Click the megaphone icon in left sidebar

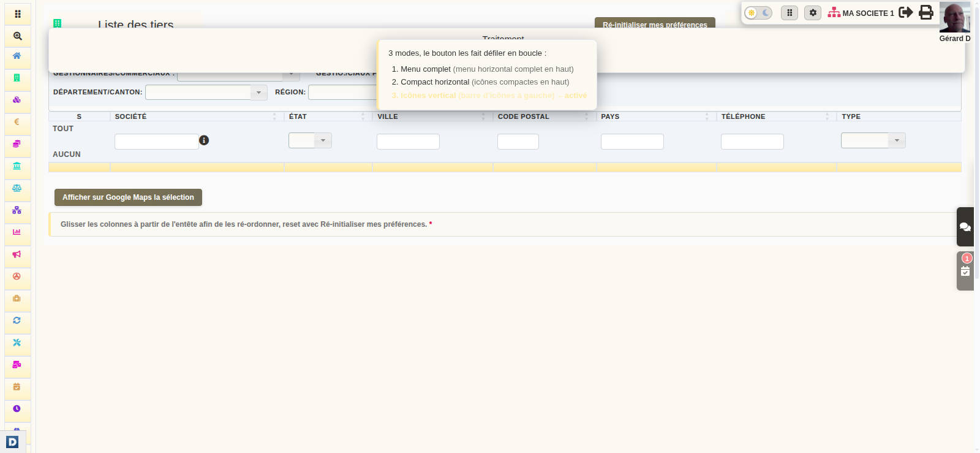pos(17,254)
